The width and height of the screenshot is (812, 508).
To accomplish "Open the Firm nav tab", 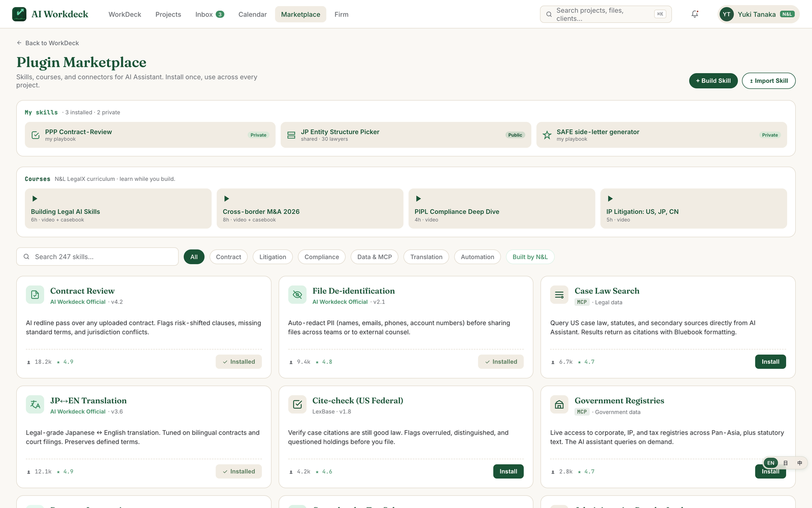I will (x=342, y=14).
